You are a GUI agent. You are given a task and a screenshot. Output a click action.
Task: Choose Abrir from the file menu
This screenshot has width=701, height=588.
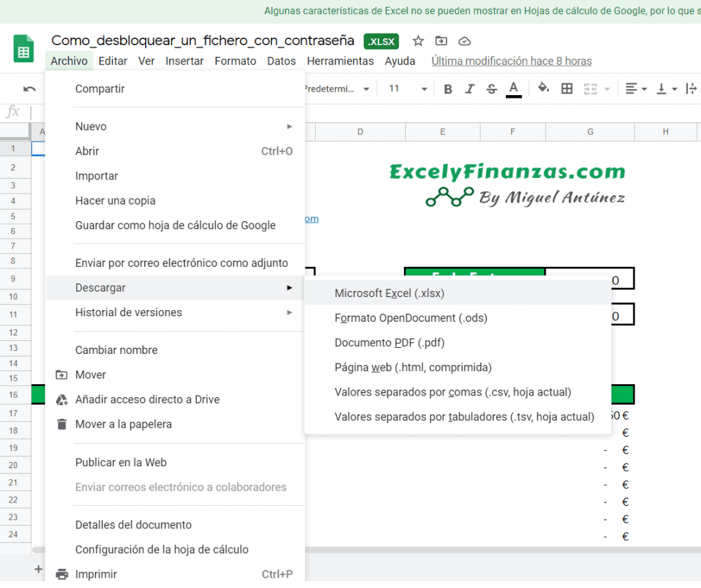click(175, 151)
